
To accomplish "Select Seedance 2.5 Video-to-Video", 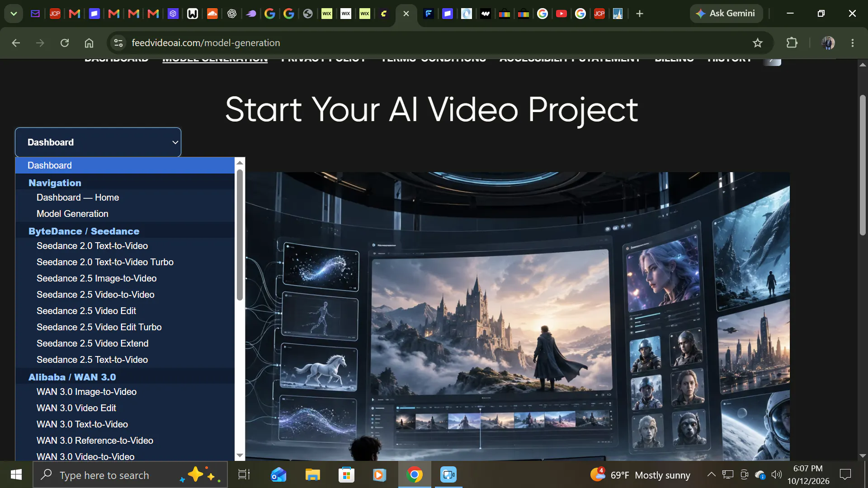I will pyautogui.click(x=125, y=295).
